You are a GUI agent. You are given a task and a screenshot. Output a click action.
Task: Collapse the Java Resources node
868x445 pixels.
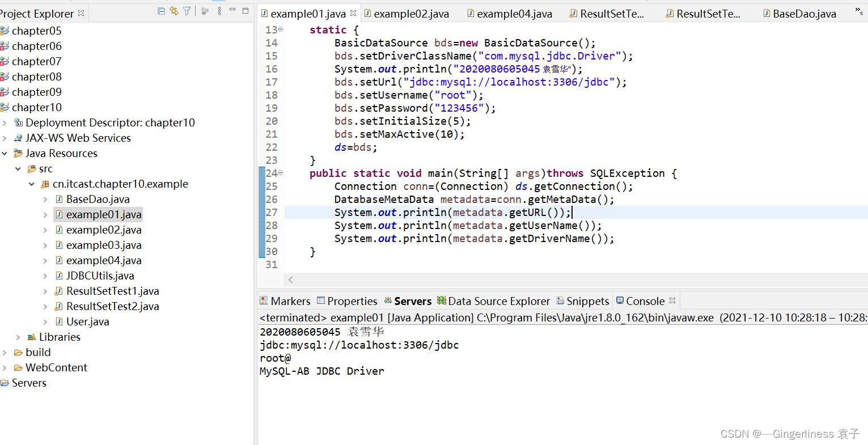[x=5, y=153]
